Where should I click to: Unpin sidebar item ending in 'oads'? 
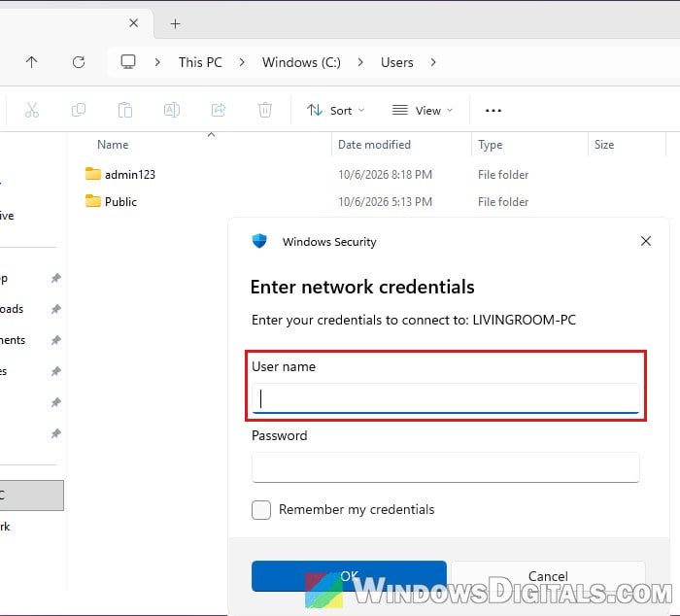[x=56, y=309]
